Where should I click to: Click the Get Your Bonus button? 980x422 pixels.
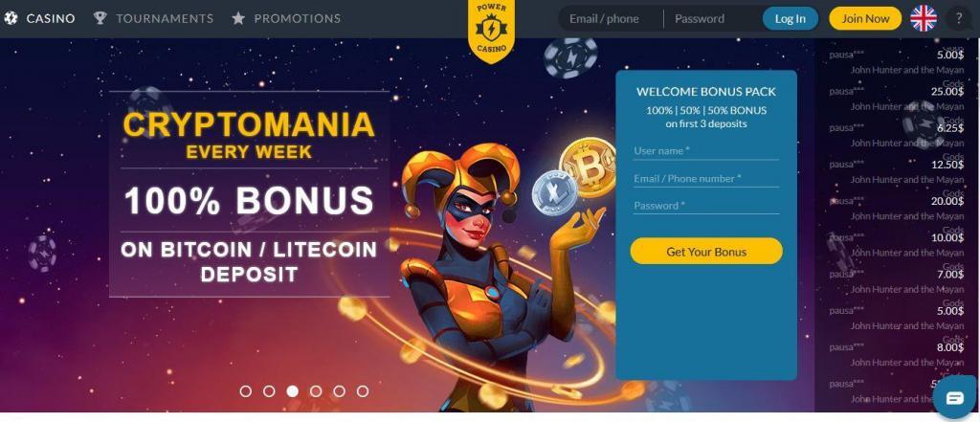coord(706,252)
